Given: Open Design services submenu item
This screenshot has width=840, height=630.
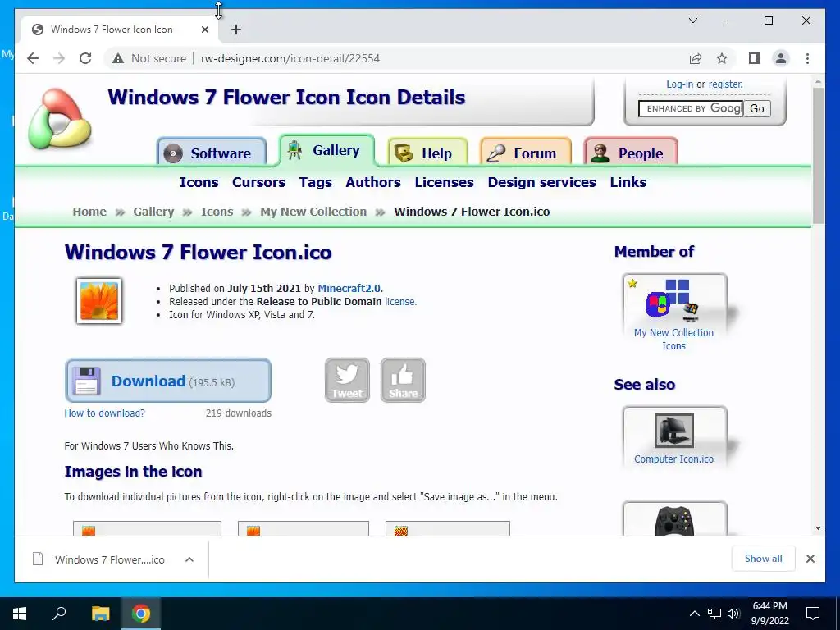Looking at the screenshot, I should 541,182.
